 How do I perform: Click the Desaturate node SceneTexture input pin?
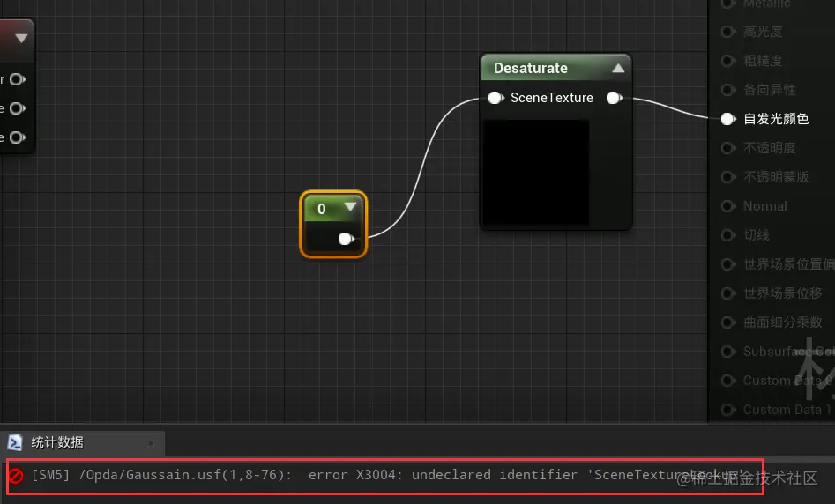496,98
